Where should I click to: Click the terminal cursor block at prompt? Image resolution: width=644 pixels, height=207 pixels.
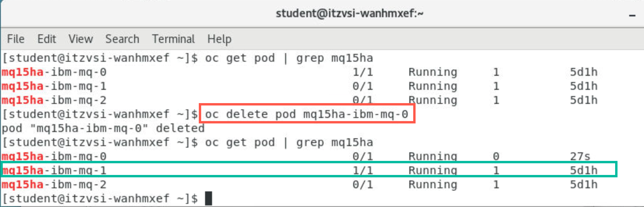[209, 198]
